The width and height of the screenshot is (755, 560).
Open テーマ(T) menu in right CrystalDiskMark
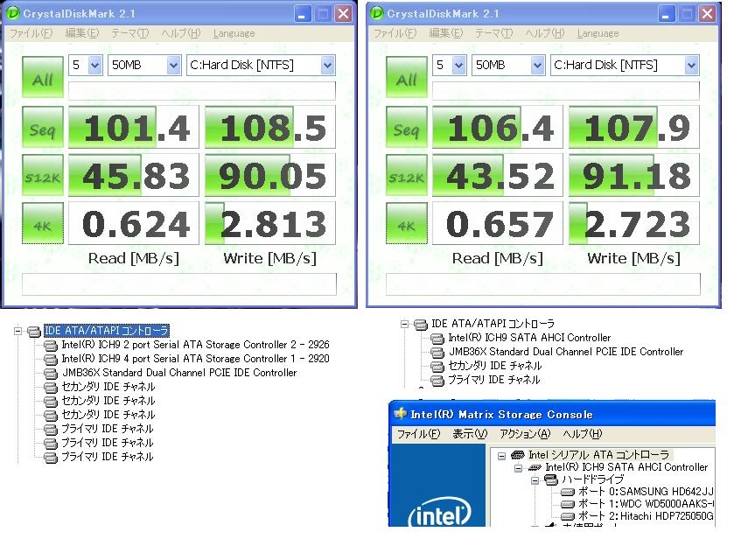pos(493,33)
